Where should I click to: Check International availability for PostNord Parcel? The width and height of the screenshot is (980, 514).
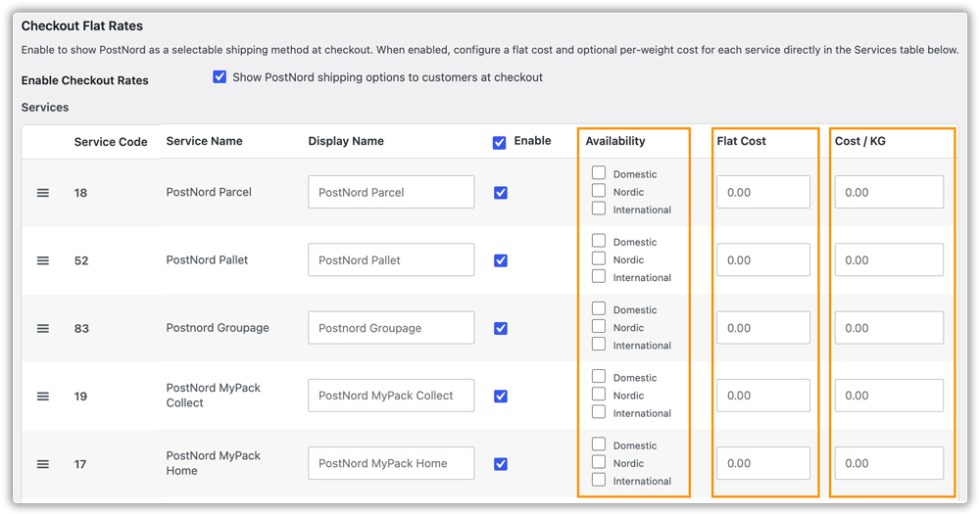pyautogui.click(x=599, y=208)
